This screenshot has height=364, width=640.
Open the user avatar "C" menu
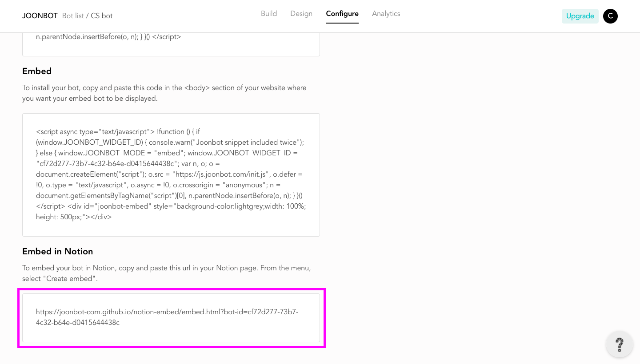click(x=610, y=16)
